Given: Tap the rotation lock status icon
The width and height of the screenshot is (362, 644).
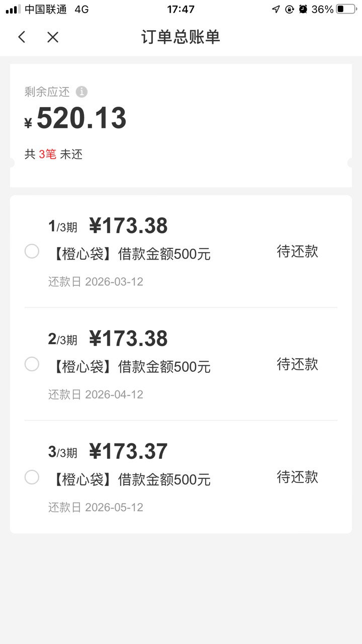Looking at the screenshot, I should (x=289, y=9).
